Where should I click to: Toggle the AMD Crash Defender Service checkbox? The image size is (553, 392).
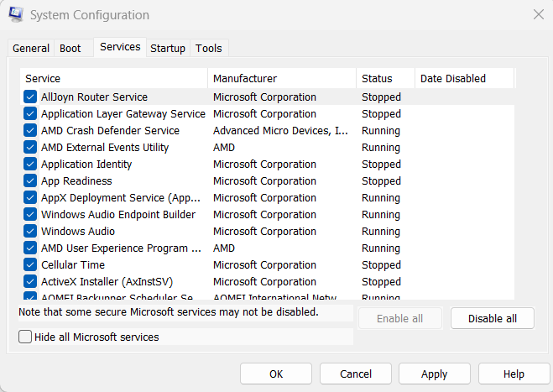coord(30,131)
